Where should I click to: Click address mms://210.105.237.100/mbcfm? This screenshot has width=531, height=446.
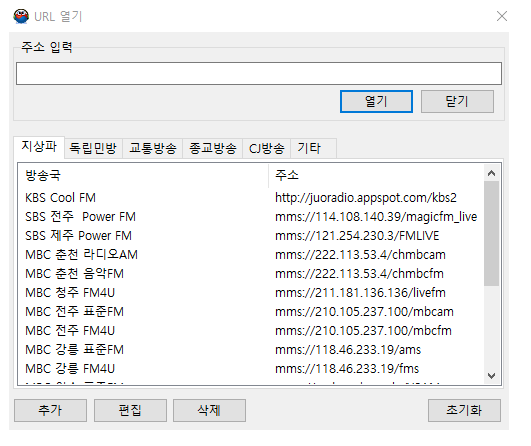pyautogui.click(x=363, y=331)
